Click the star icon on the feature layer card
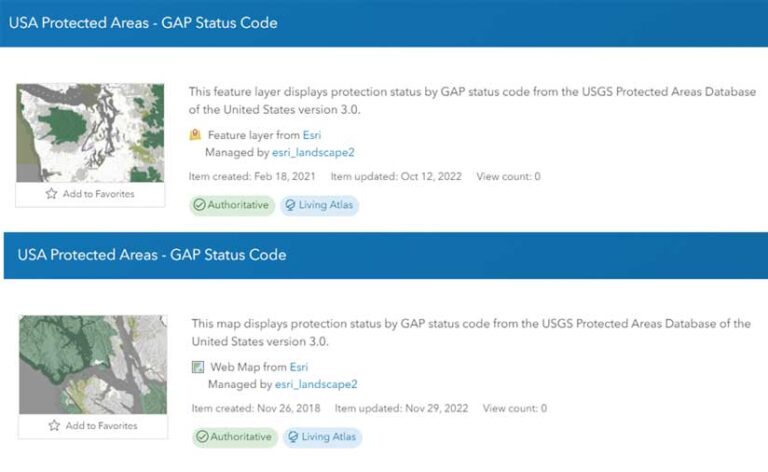 (x=51, y=194)
